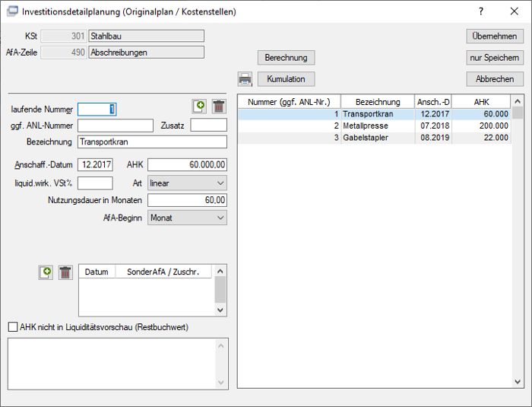Image resolution: width=532 pixels, height=407 pixels.
Task: Select the Transportkran row in table
Action: (374, 114)
